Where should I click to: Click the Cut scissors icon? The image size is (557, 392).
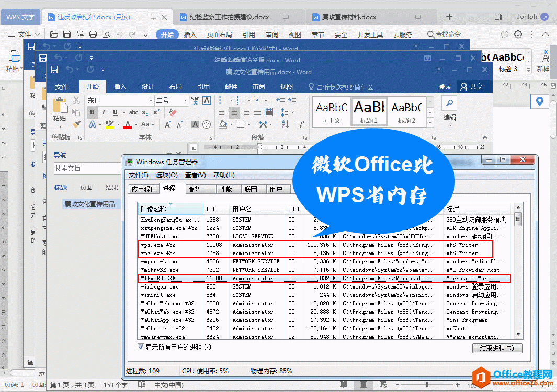pyautogui.click(x=76, y=101)
